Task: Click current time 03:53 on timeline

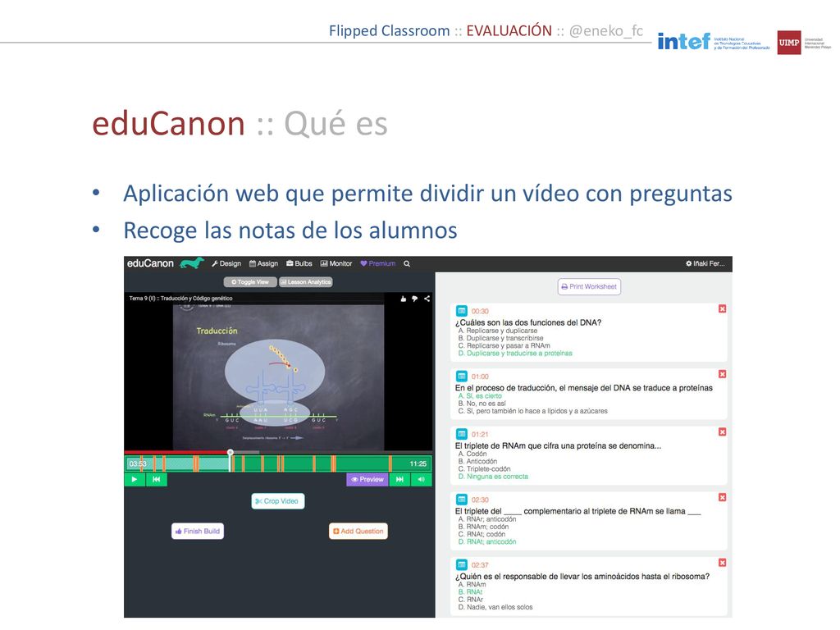Action: (x=138, y=464)
